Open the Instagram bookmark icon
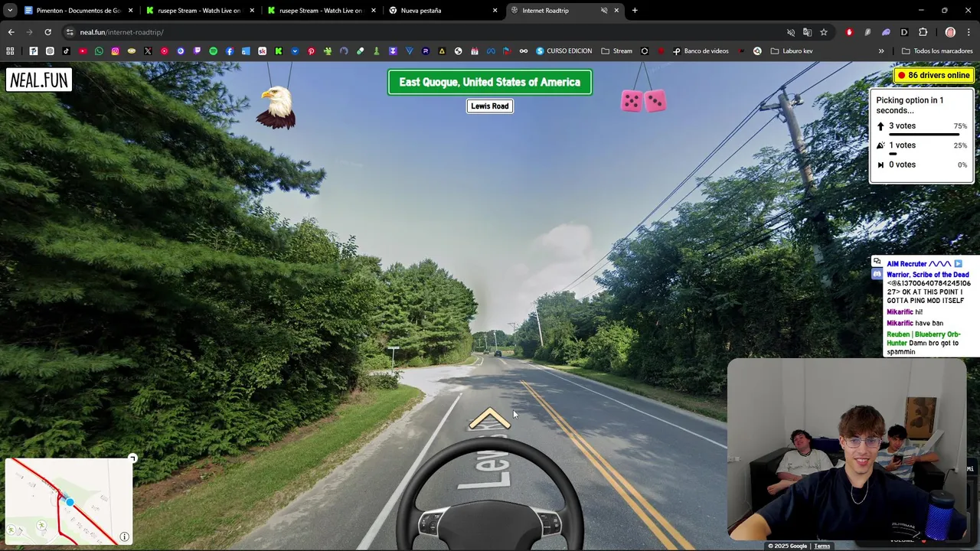The image size is (980, 551). click(115, 51)
